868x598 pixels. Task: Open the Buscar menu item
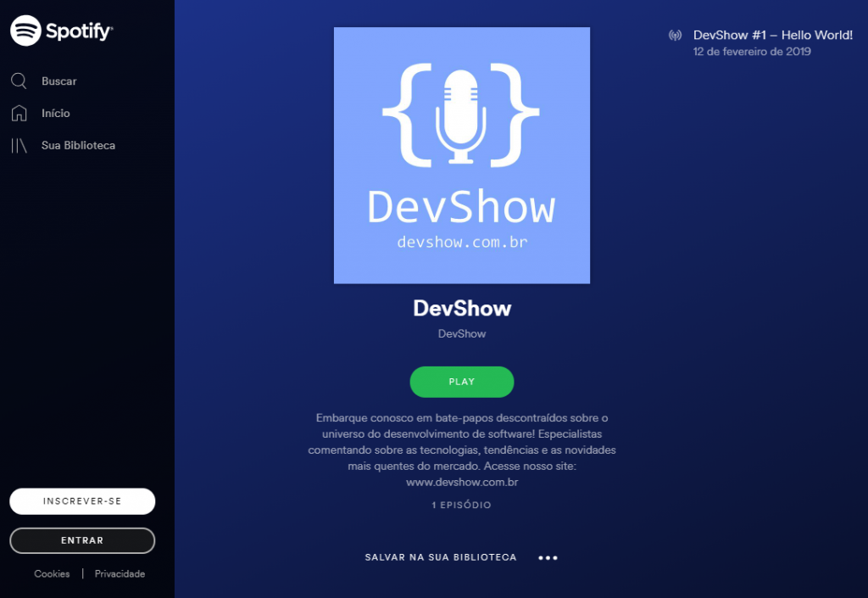tap(59, 81)
